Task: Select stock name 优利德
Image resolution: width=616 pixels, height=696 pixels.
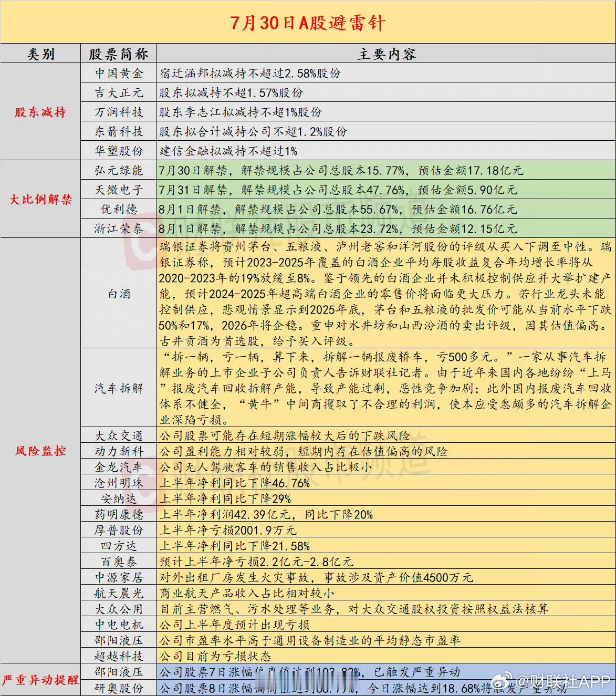Action: 119,209
